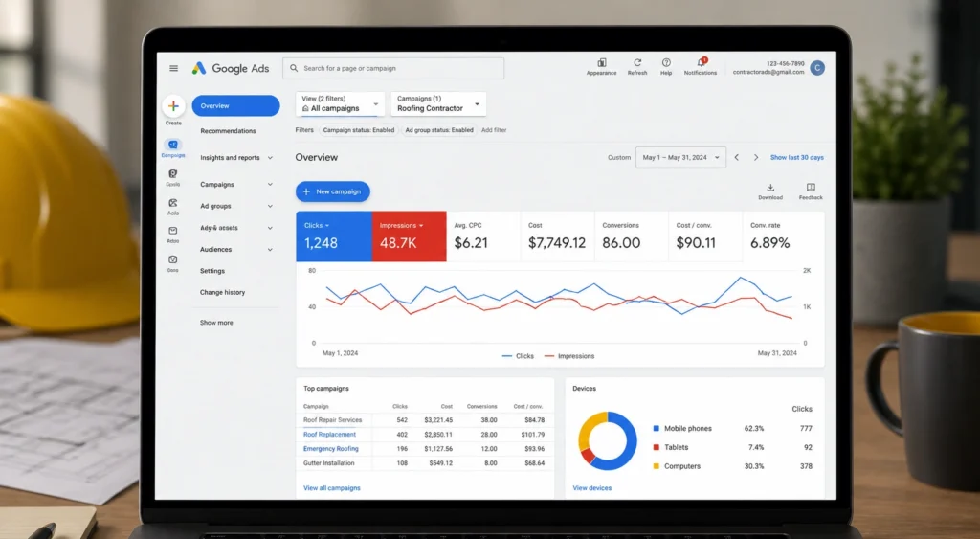Open the Notifications bell
Screen dimensions: 980x539
tap(701, 62)
